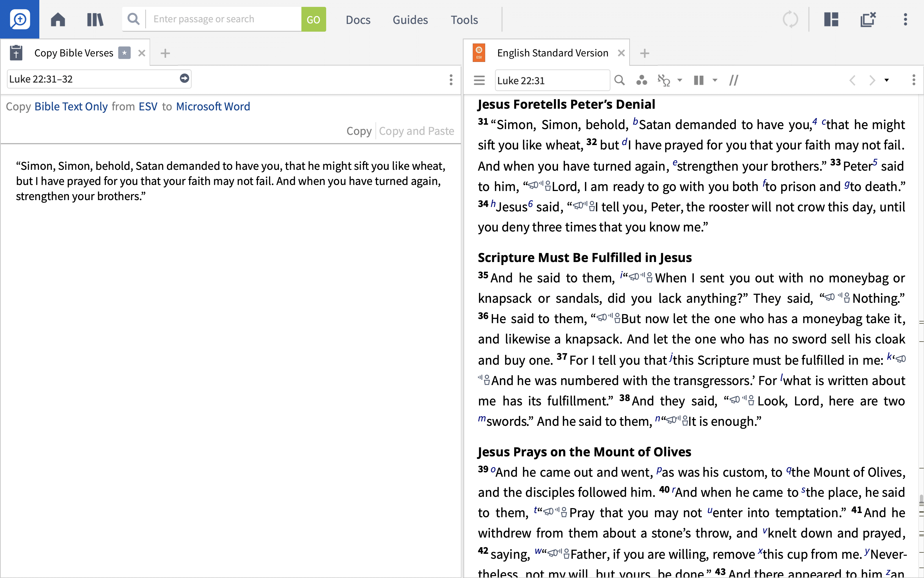
Task: Open cross-reference e before 'strengthen your brothers'
Action: (675, 163)
